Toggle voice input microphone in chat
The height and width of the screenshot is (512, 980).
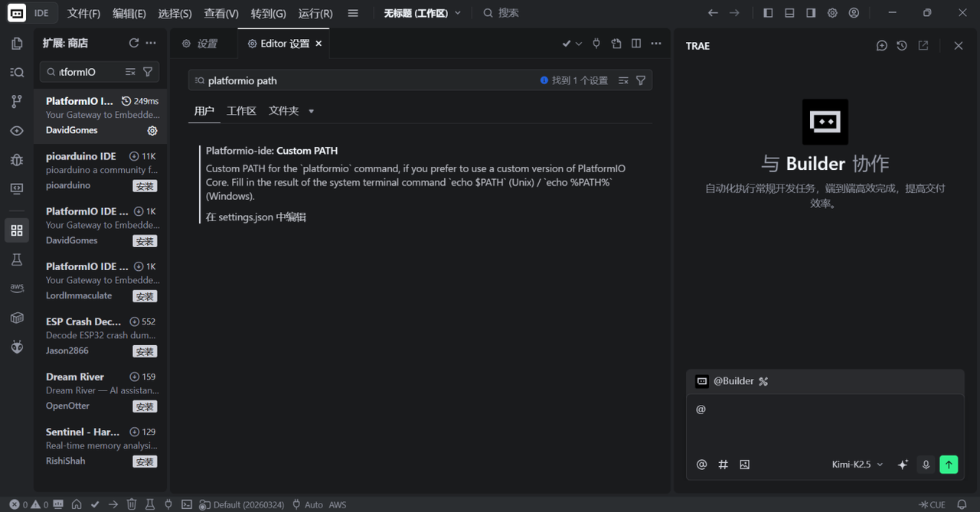click(x=926, y=465)
